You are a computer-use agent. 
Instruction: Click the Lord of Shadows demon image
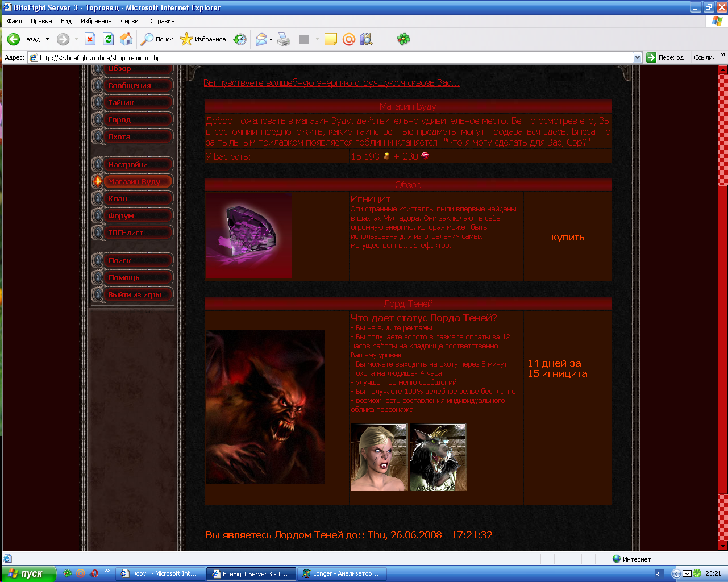[265, 407]
